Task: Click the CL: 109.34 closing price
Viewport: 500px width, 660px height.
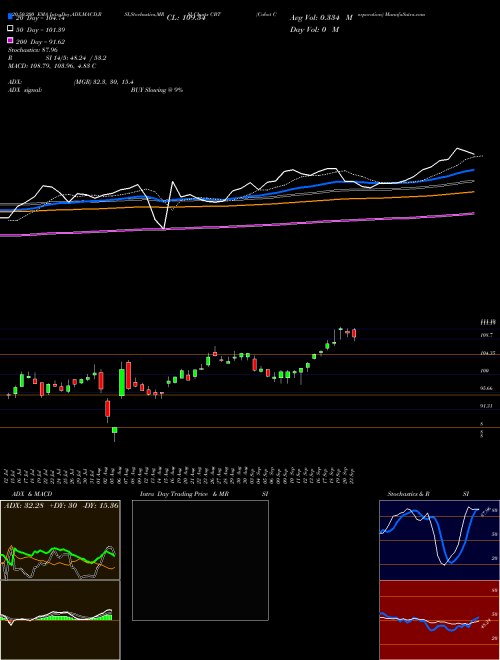Action: click(x=186, y=18)
